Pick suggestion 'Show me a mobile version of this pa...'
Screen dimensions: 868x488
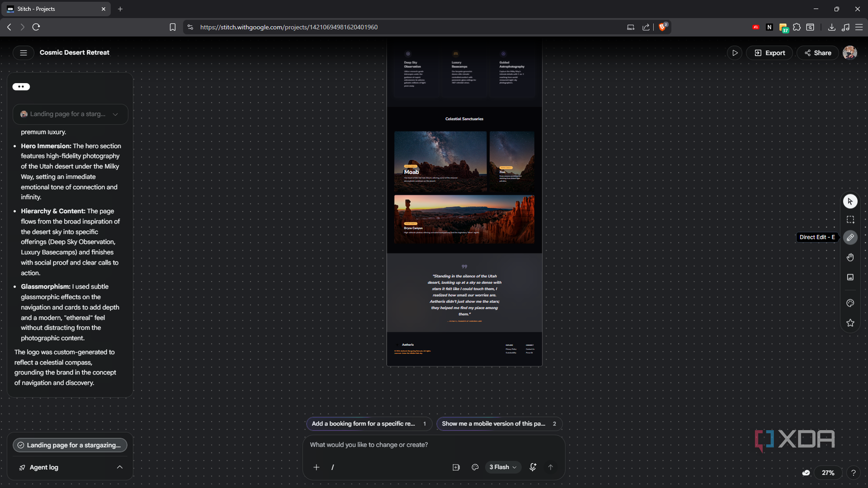[x=499, y=424]
